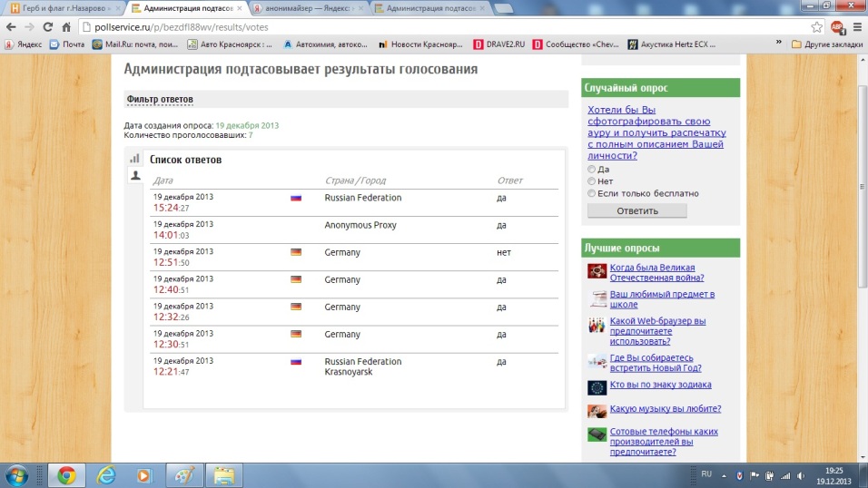The width and height of the screenshot is (868, 488).
Task: Select 'Если только бесплатно' radio option
Action: point(591,193)
